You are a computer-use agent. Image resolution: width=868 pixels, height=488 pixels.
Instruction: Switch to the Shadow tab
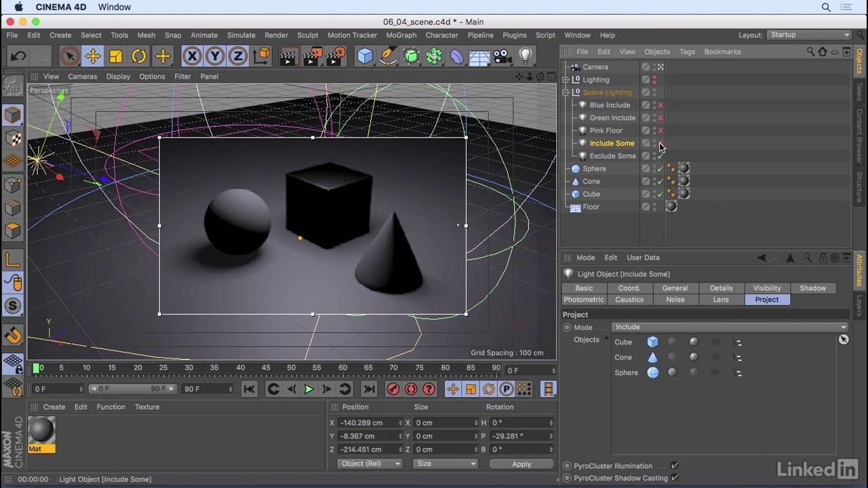(812, 288)
